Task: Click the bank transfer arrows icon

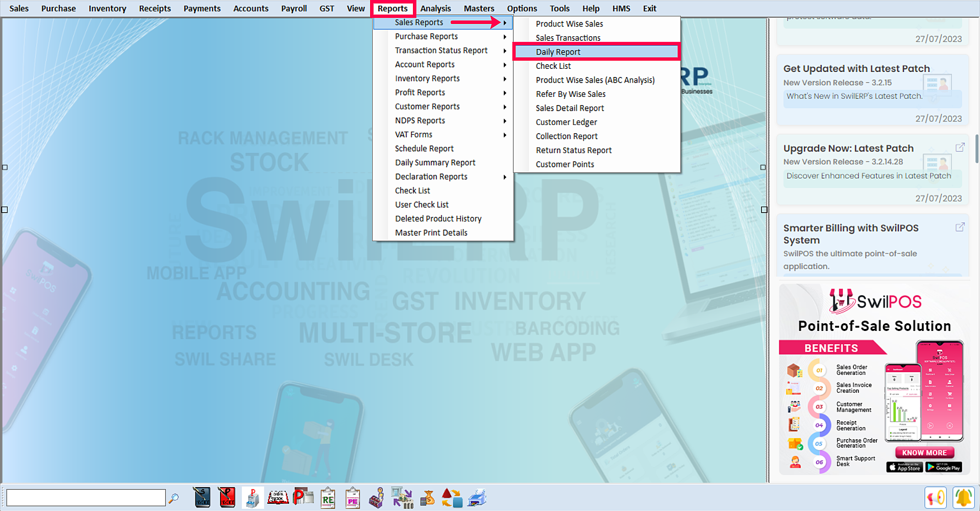Action: pyautogui.click(x=402, y=498)
